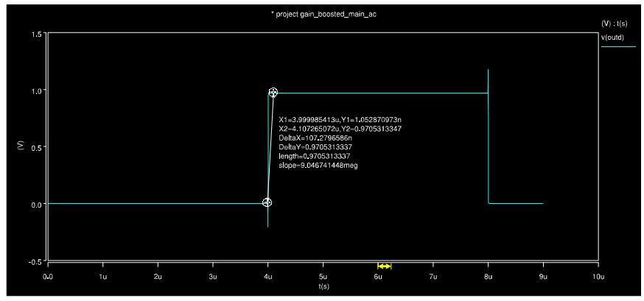Click the 4u tick on time axis
The height and width of the screenshot is (301, 644).
(x=267, y=277)
